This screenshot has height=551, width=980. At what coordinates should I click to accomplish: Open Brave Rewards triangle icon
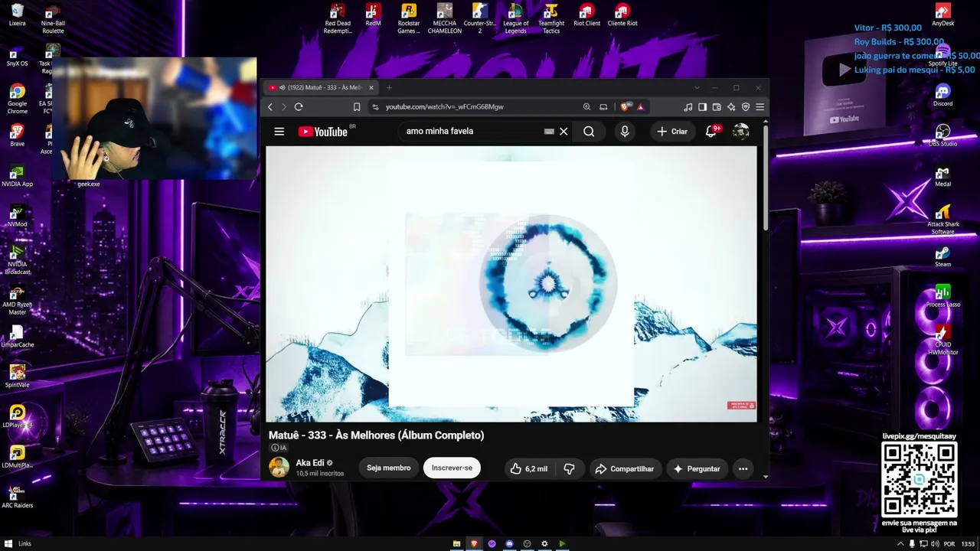tap(641, 107)
